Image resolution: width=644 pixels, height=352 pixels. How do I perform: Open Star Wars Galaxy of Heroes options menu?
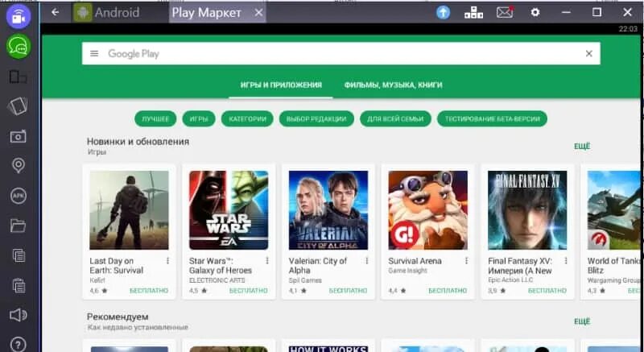pos(267,261)
